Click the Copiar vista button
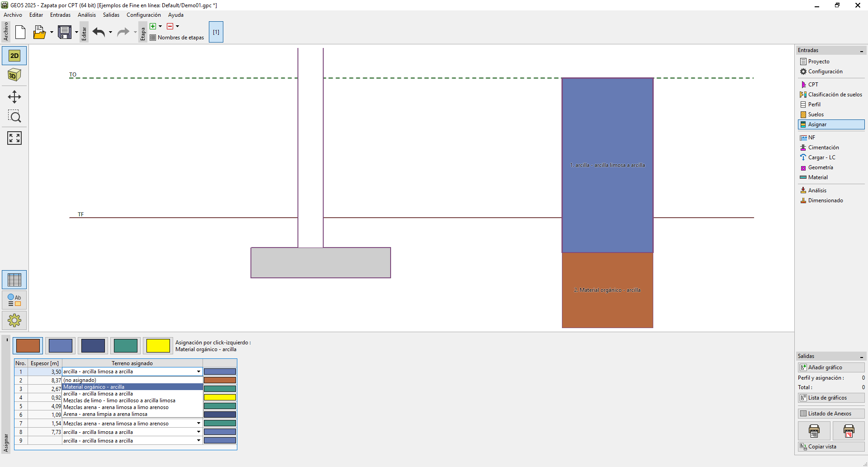868x467 pixels. [831, 447]
